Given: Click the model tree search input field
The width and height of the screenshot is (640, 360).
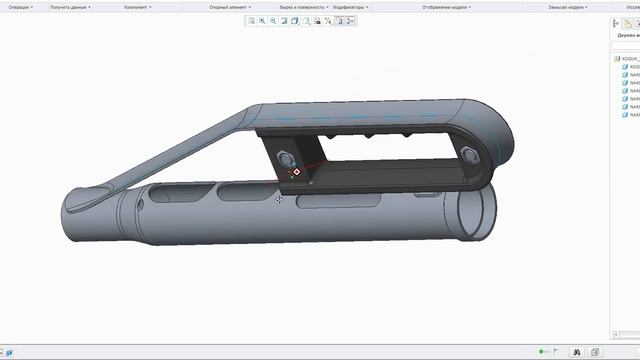Looking at the screenshot, I should [x=626, y=45].
